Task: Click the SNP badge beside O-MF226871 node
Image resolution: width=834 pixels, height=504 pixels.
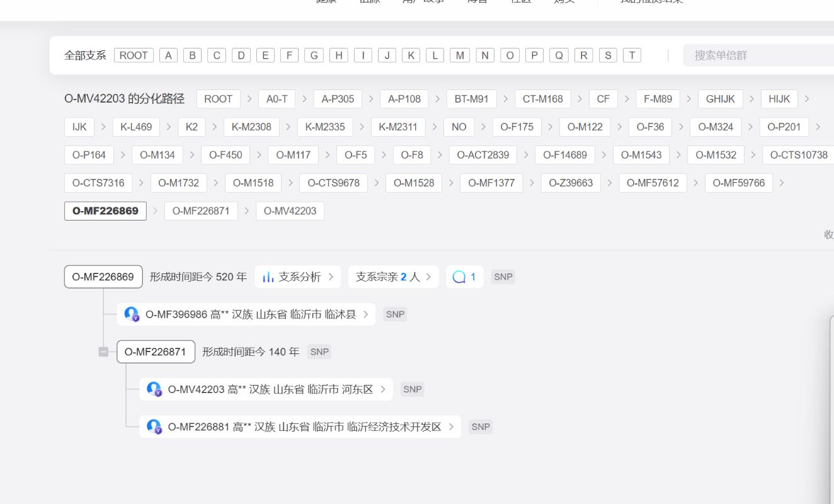Action: click(x=319, y=352)
